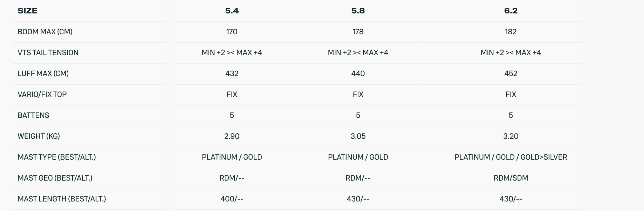Select the 5.4 size column header

(232, 11)
